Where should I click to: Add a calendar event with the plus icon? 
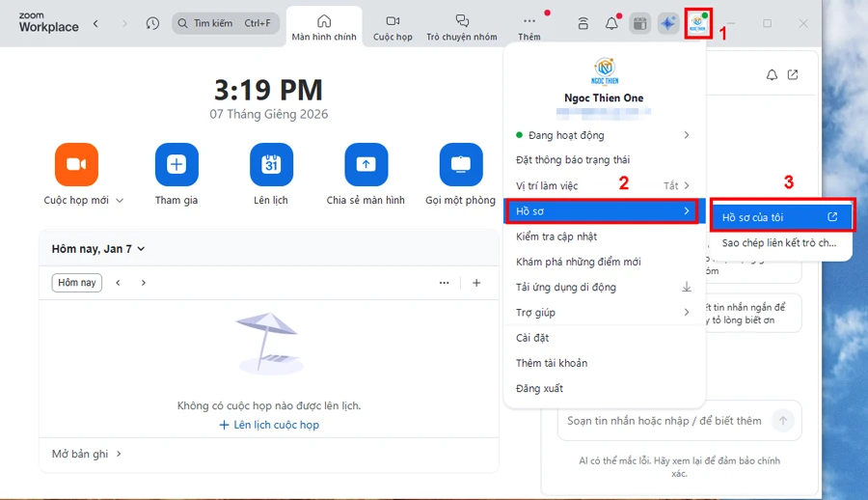476,283
